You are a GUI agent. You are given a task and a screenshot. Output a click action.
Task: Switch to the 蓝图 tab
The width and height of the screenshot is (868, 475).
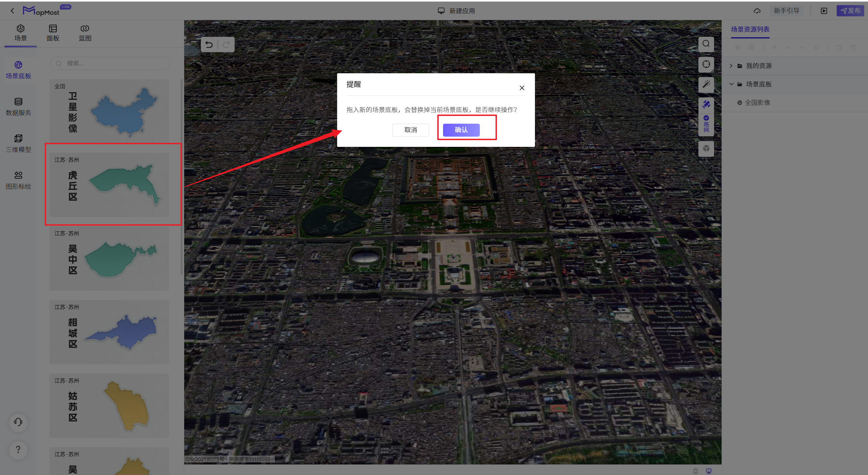coord(85,33)
